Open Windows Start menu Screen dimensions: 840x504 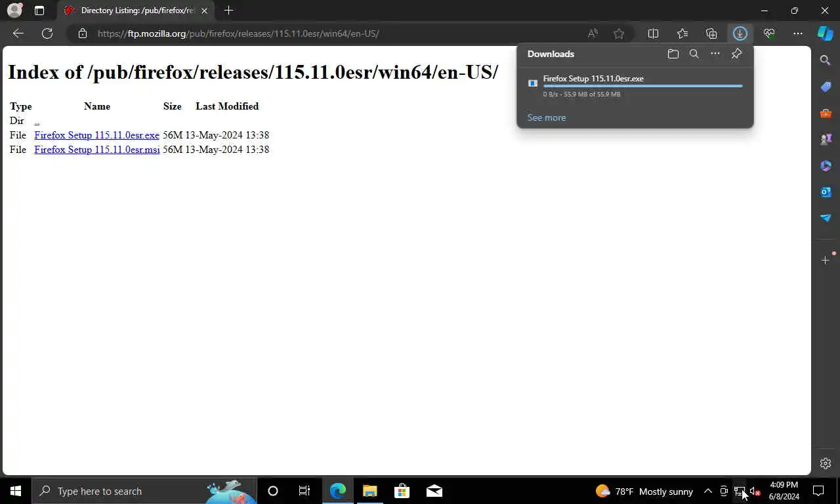16,491
